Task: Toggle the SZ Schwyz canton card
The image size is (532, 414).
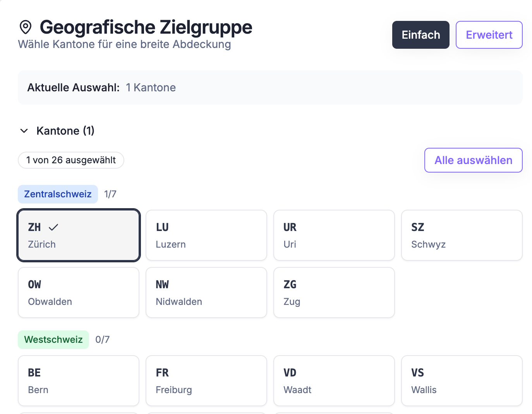Action: pyautogui.click(x=462, y=235)
